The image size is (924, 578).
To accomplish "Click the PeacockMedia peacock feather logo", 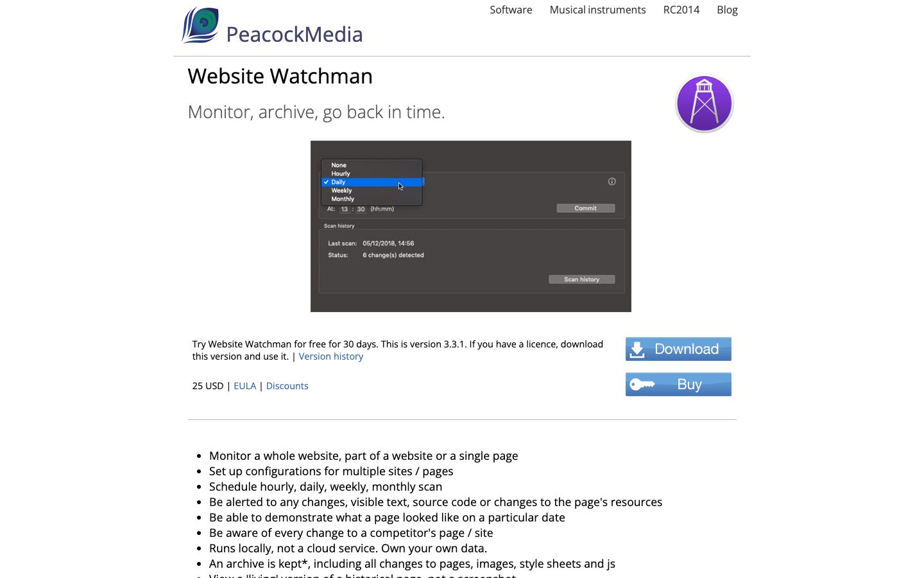I will tap(200, 25).
